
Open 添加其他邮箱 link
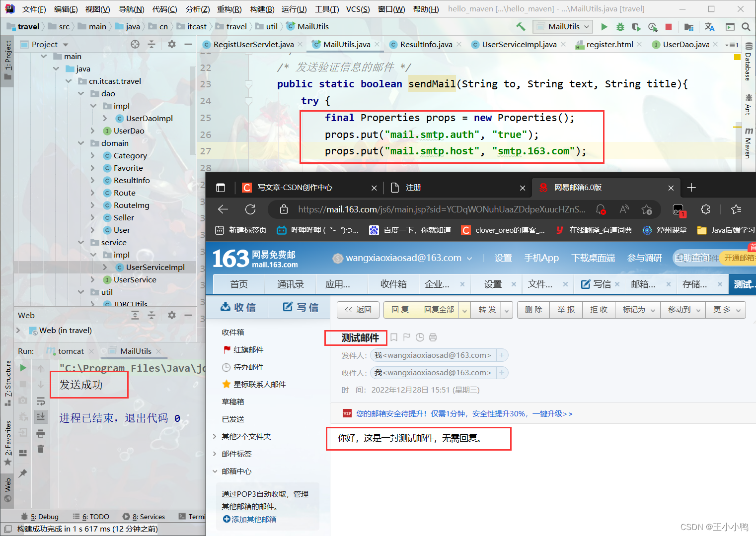tap(249, 519)
